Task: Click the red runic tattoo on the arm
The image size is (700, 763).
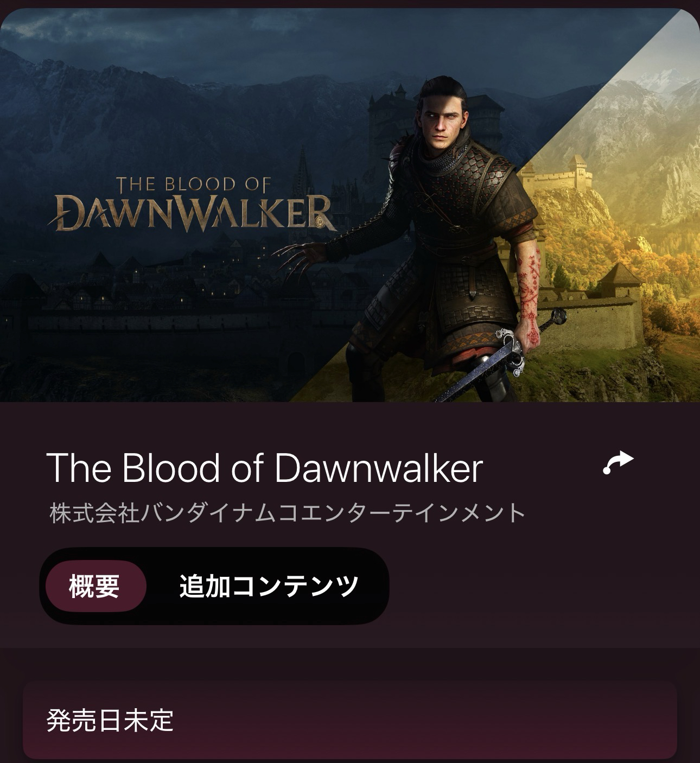Action: pos(530,293)
